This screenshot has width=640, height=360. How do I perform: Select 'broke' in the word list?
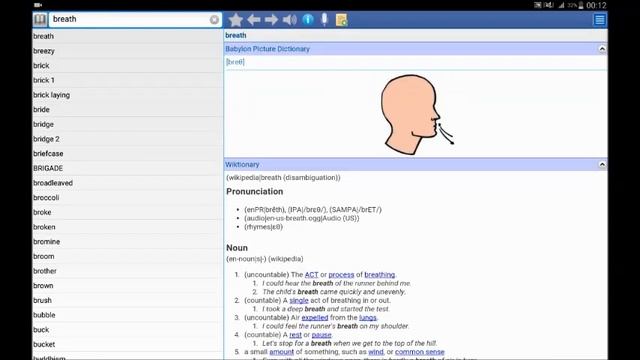pyautogui.click(x=127, y=213)
